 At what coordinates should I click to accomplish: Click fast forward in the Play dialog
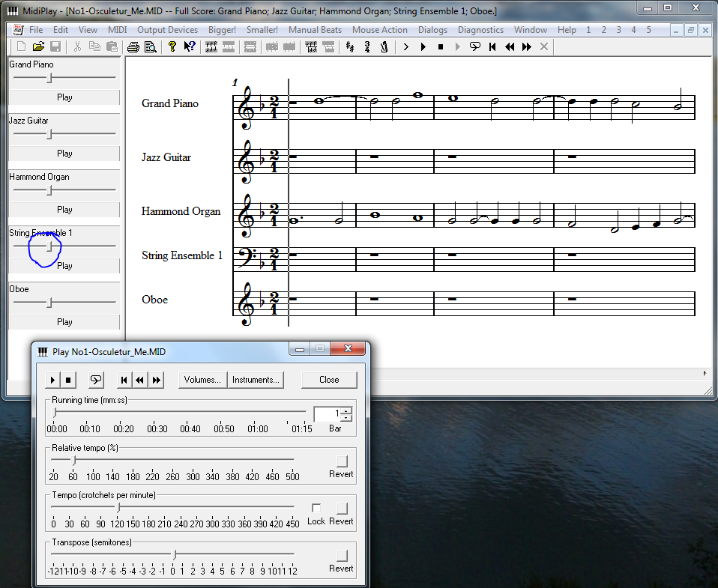157,380
